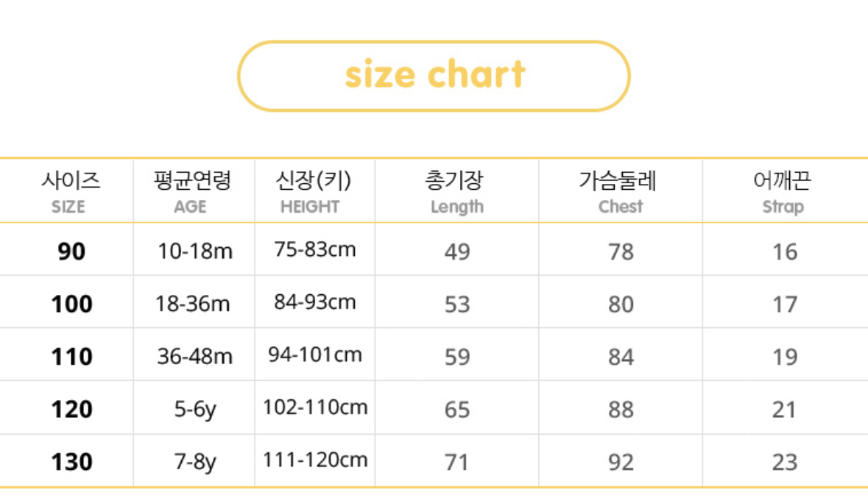The width and height of the screenshot is (868, 495).
Task: Click the 84-93cm height cell
Action: (x=315, y=302)
